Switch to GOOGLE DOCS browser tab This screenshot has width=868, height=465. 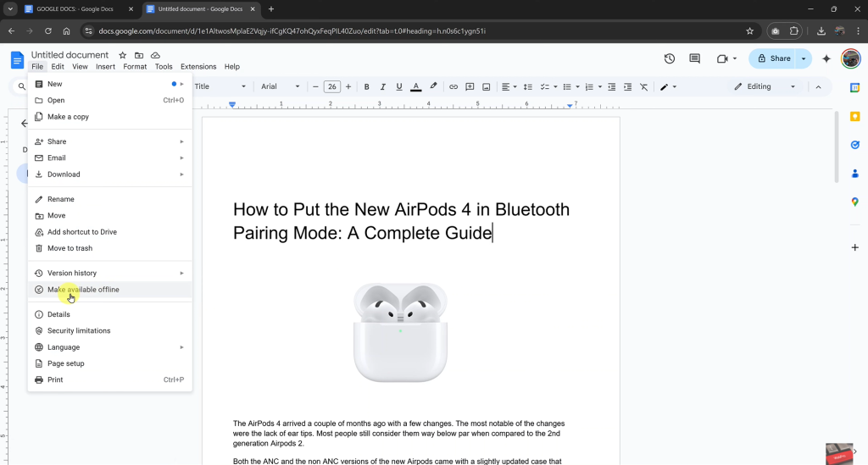pos(79,9)
